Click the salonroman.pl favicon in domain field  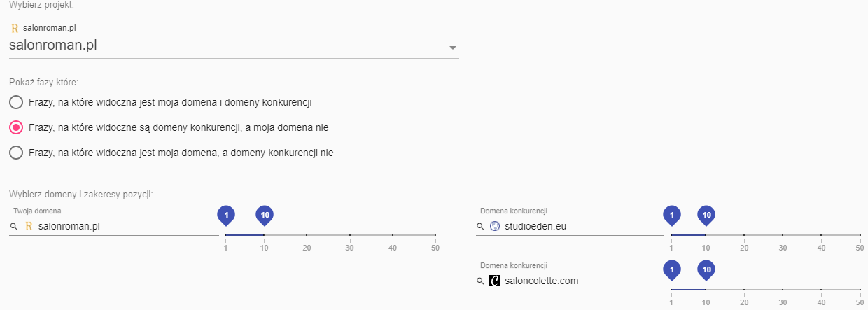pos(29,226)
